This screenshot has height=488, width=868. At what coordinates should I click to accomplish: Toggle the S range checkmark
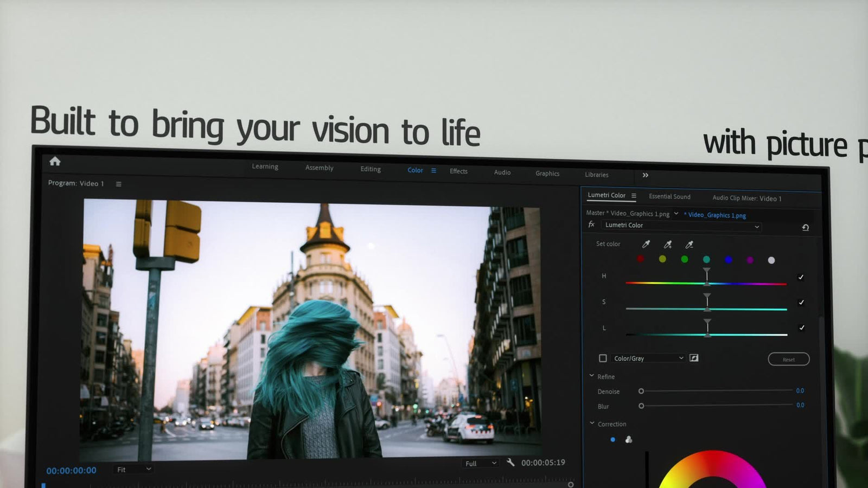pyautogui.click(x=801, y=303)
